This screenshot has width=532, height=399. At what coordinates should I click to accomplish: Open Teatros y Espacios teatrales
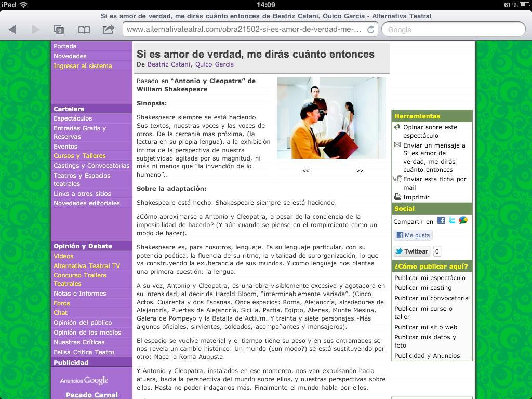[x=82, y=179]
